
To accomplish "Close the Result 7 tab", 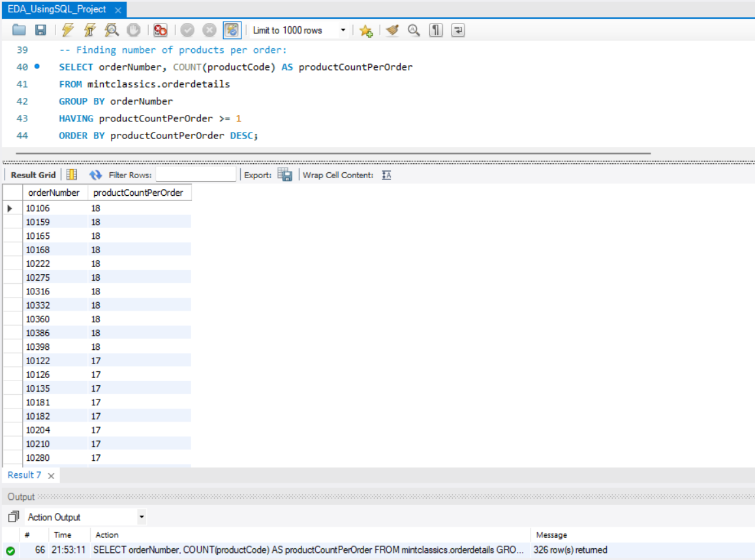I will click(51, 476).
